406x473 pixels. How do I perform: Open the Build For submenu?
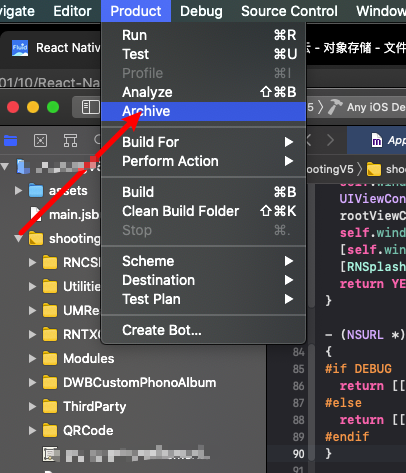pos(203,142)
